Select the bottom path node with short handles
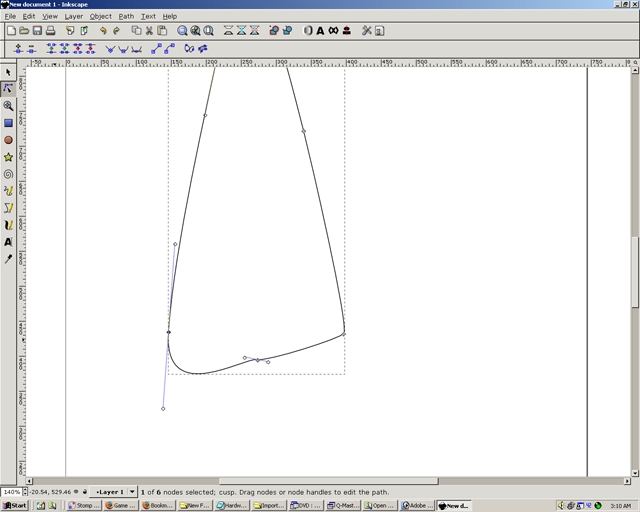 coord(257,360)
